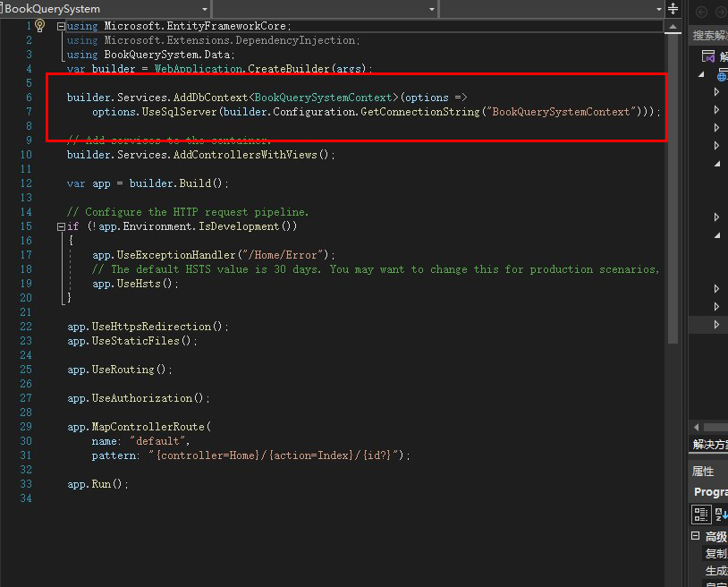
Task: Click line number 33 in the gutter
Action: tap(26, 484)
